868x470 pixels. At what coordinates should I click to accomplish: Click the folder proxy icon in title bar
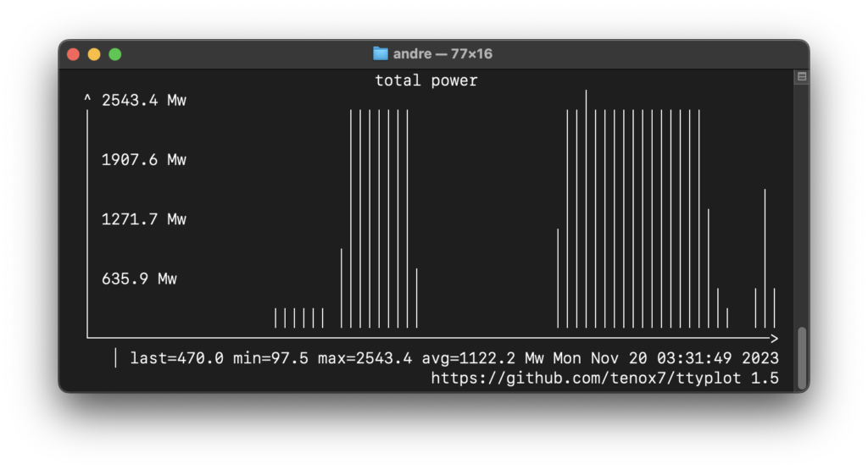[381, 53]
